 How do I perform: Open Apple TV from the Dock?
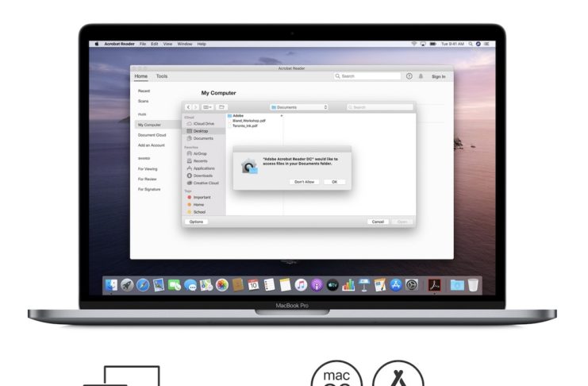coord(332,285)
